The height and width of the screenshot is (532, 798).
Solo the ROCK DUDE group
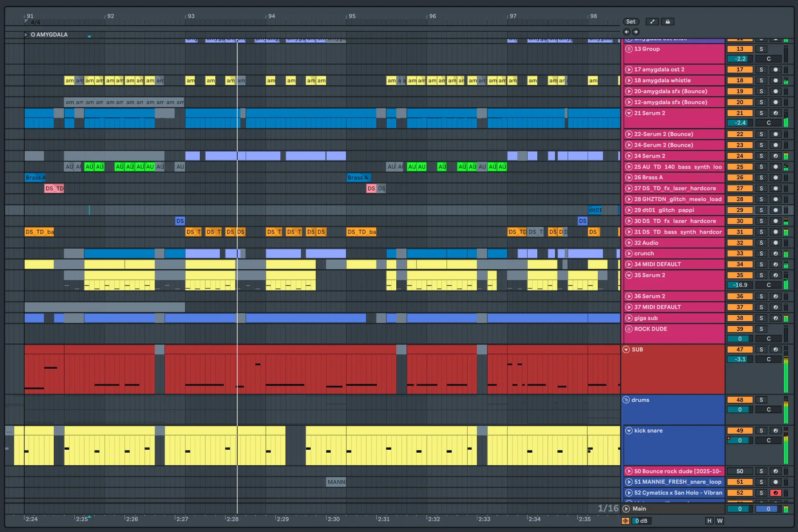[761, 329]
